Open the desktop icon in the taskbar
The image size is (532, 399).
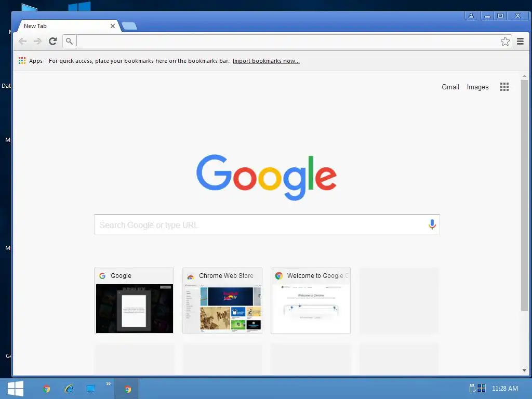point(90,389)
